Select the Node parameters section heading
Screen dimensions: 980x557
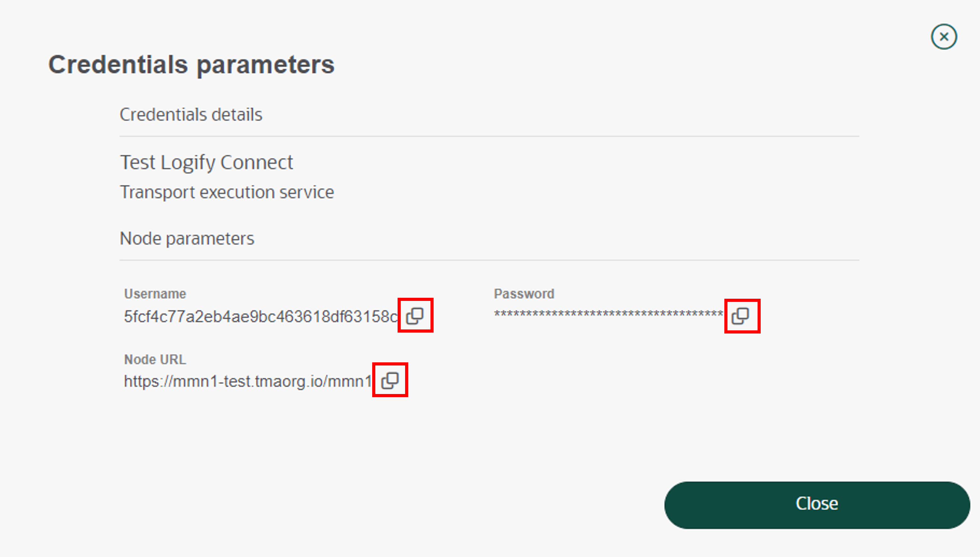click(x=187, y=239)
